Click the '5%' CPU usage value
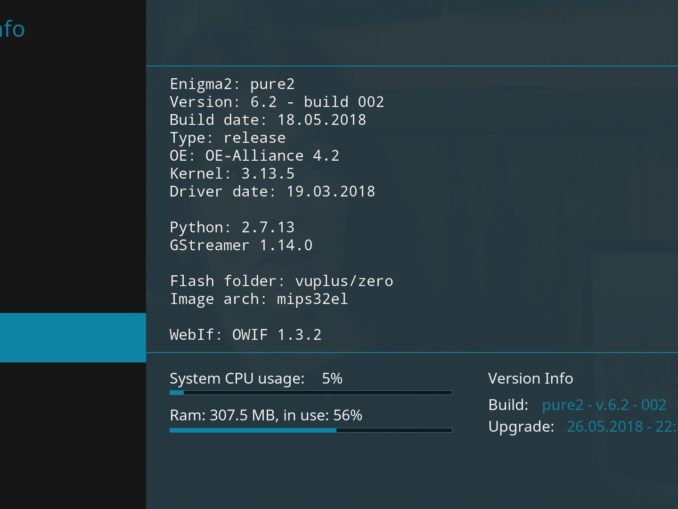The image size is (678, 509). click(x=332, y=379)
